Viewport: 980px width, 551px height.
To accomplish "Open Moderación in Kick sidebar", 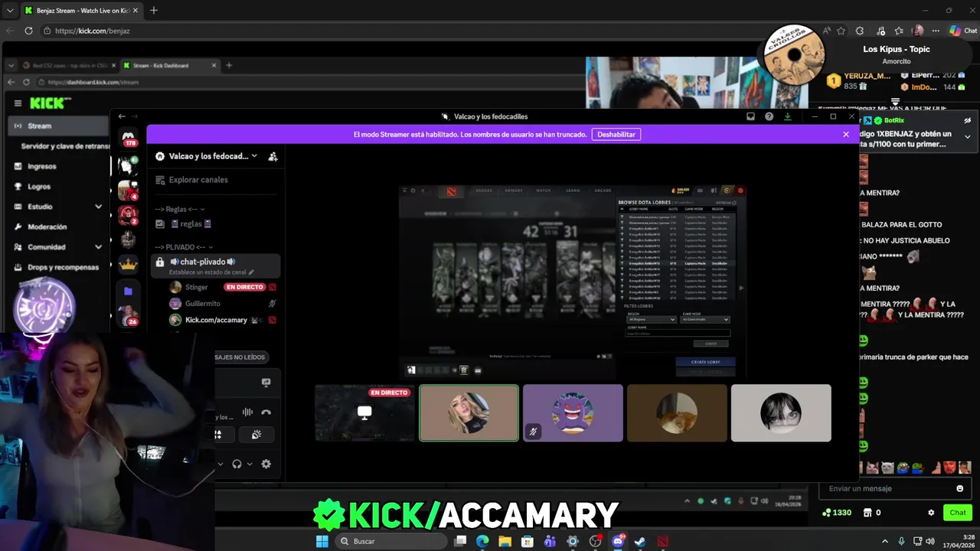I will pyautogui.click(x=47, y=227).
